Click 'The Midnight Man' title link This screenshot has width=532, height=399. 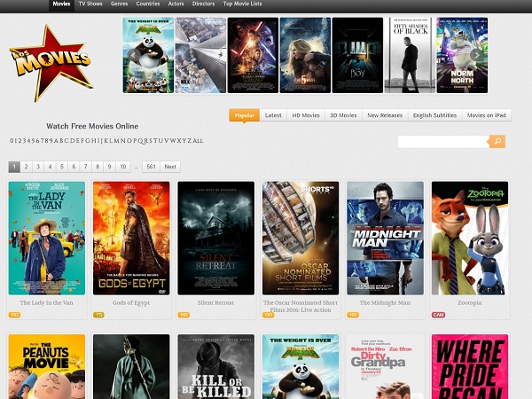pos(385,302)
